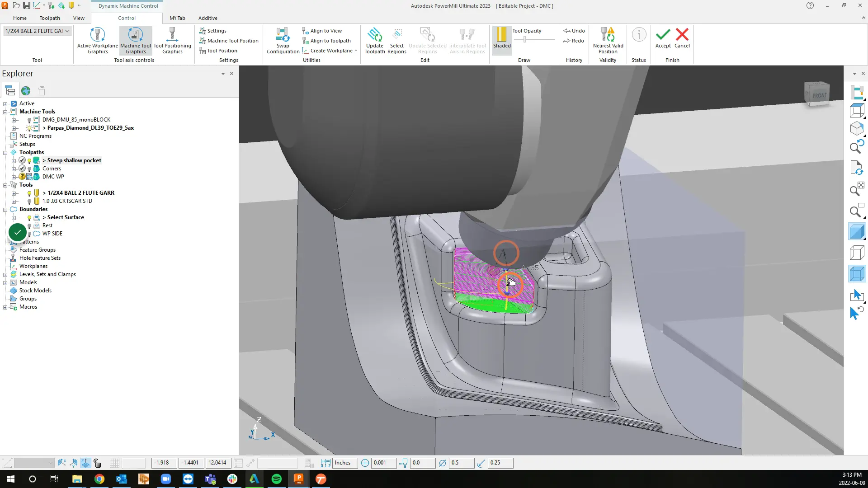This screenshot has width=868, height=488.
Task: Switch to Toolpath ribbon tab
Action: [x=50, y=18]
